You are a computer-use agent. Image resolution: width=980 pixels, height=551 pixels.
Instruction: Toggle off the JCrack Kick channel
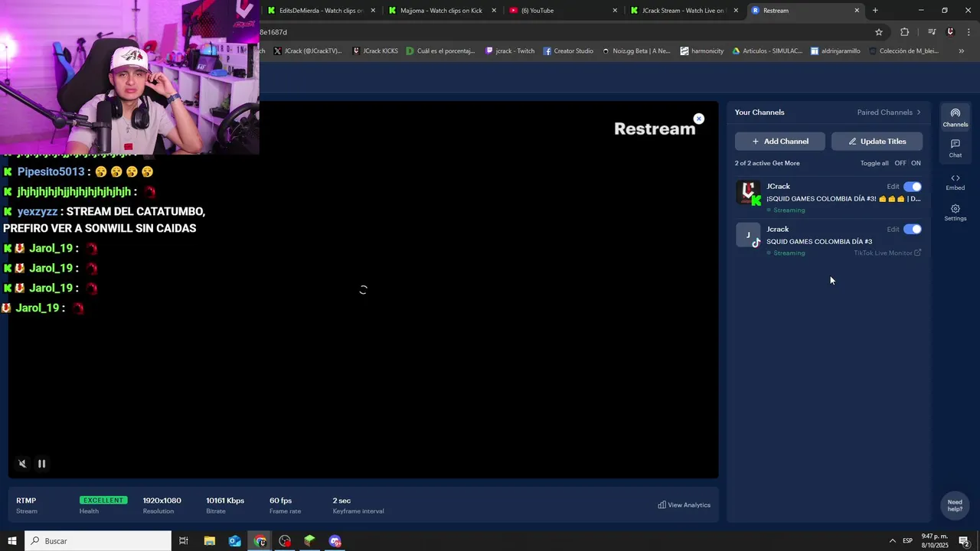point(912,187)
